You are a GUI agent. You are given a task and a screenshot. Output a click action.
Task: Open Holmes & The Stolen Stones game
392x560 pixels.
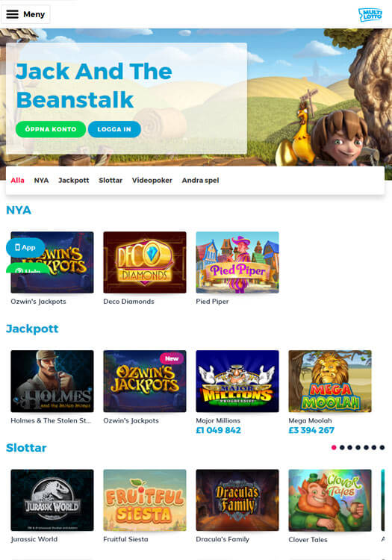pos(52,381)
